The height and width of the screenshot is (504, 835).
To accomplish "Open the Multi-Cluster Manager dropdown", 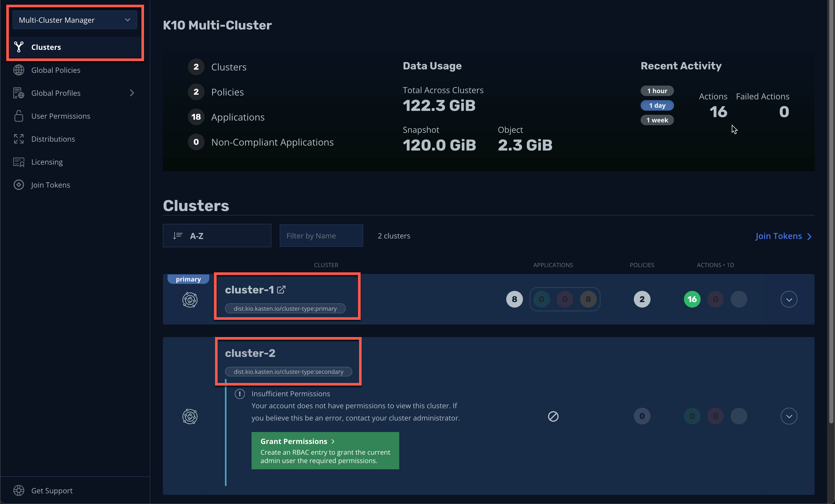I will 75,20.
